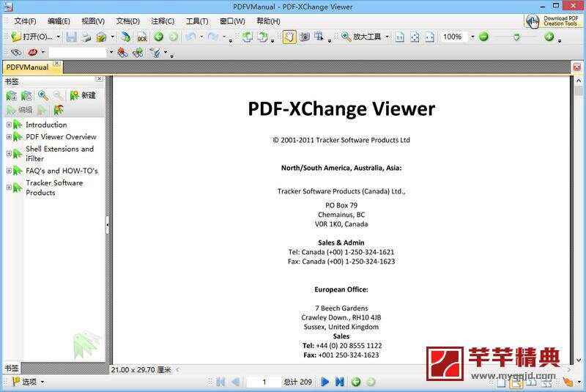Expand Tracker Software Products bookmark
This screenshot has height=392, width=586.
(9, 188)
